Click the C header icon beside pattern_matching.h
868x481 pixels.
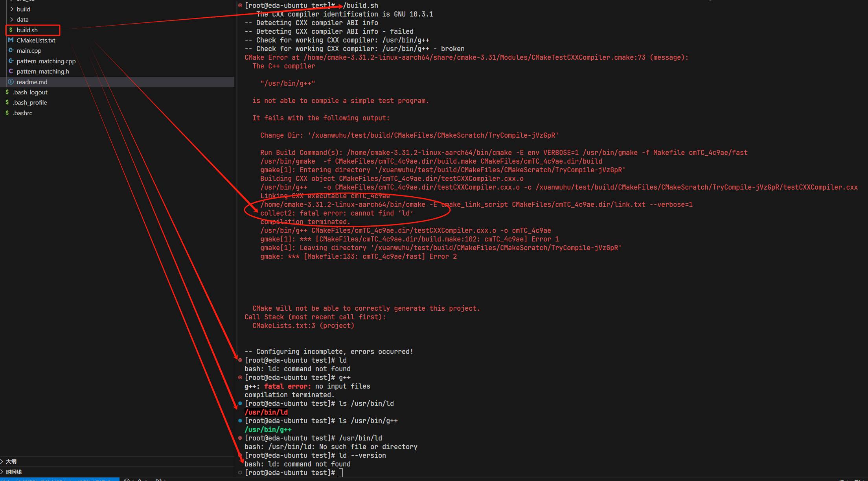point(11,71)
